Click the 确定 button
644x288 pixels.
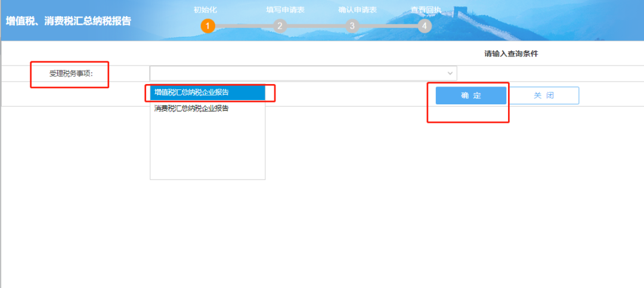[x=470, y=95]
